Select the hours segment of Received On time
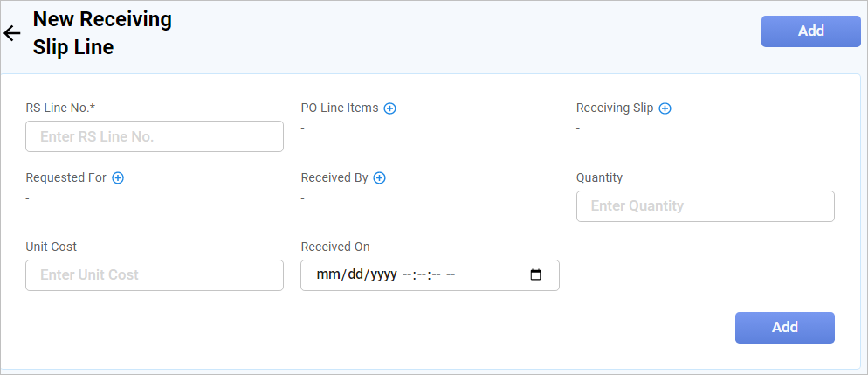 pyautogui.click(x=407, y=274)
